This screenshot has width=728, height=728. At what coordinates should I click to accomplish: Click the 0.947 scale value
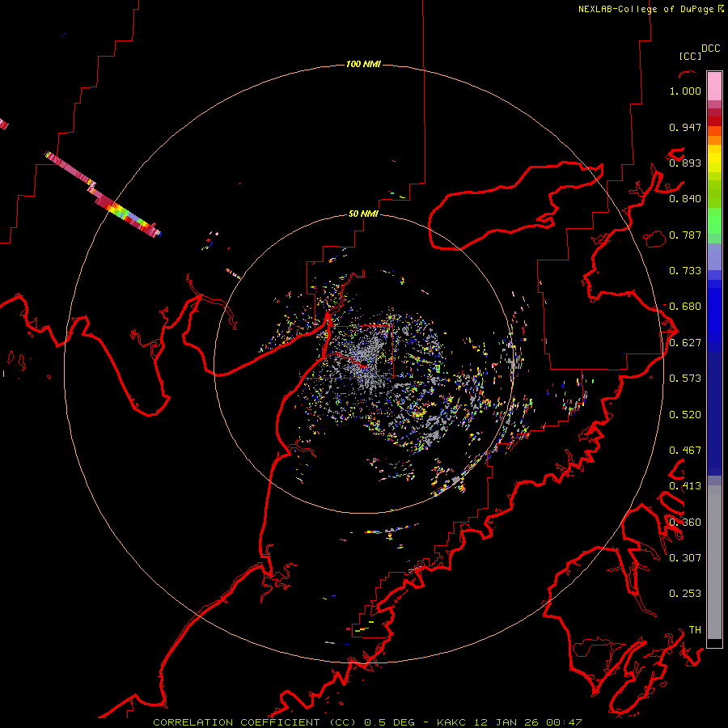pos(685,127)
